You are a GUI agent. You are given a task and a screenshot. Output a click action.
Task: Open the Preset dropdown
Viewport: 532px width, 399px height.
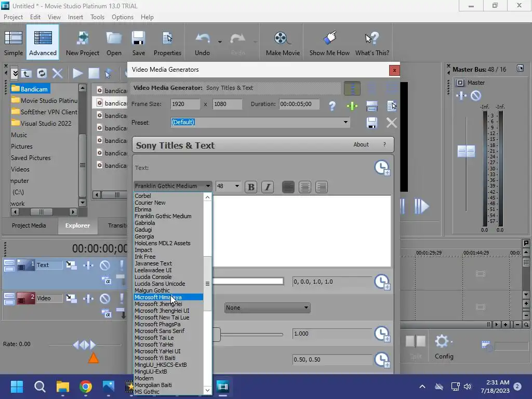click(345, 122)
